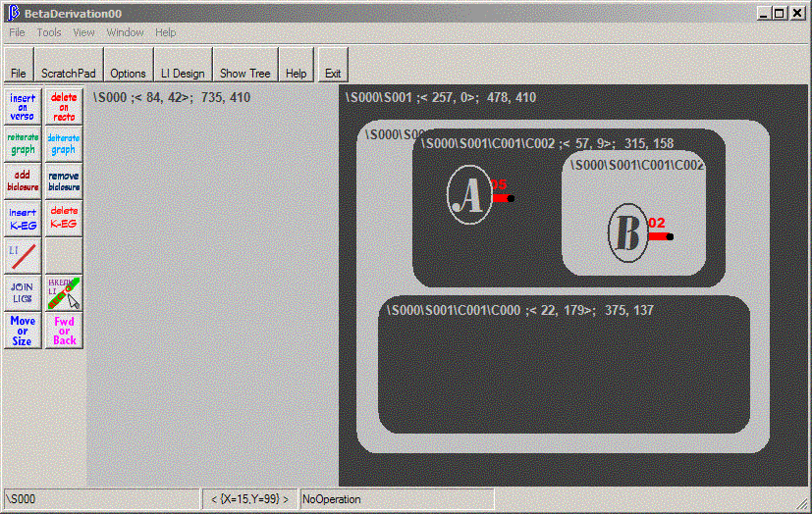Open the LI Design toolbar button

point(184,74)
